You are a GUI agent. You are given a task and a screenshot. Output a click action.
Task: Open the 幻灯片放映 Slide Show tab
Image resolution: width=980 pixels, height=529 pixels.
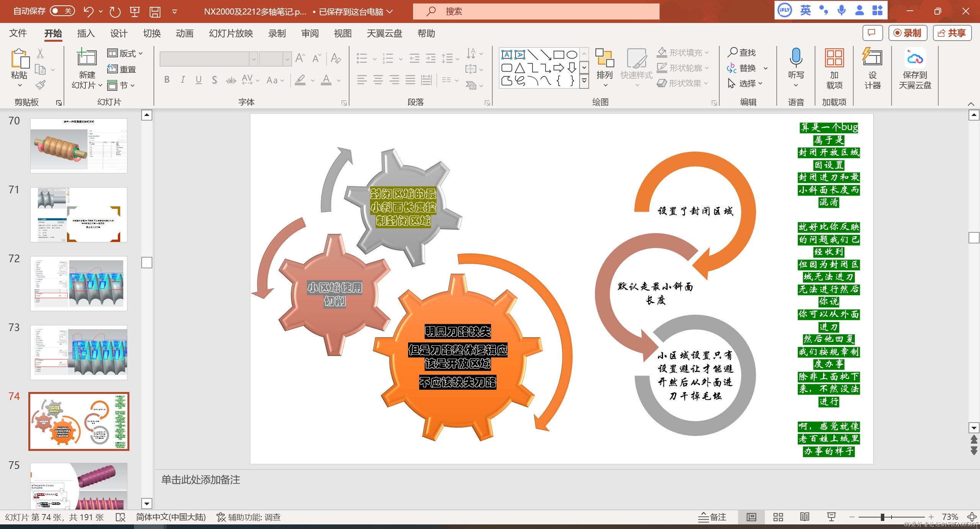point(231,33)
